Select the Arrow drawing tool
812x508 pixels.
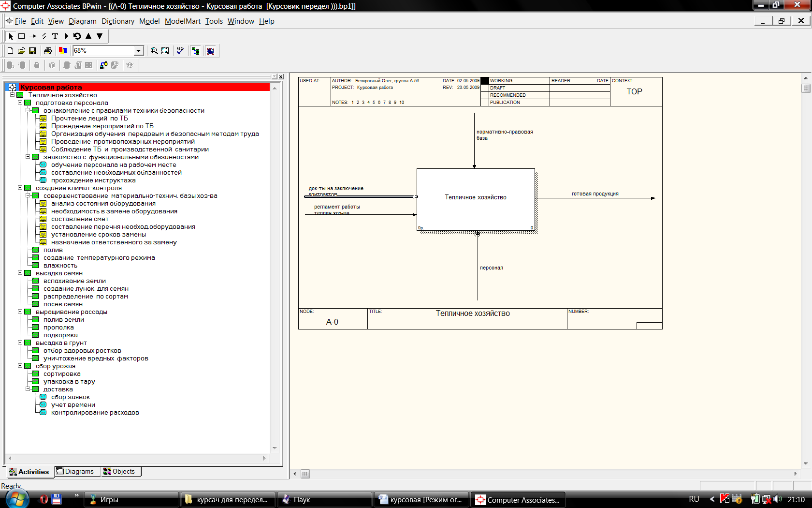tap(33, 36)
